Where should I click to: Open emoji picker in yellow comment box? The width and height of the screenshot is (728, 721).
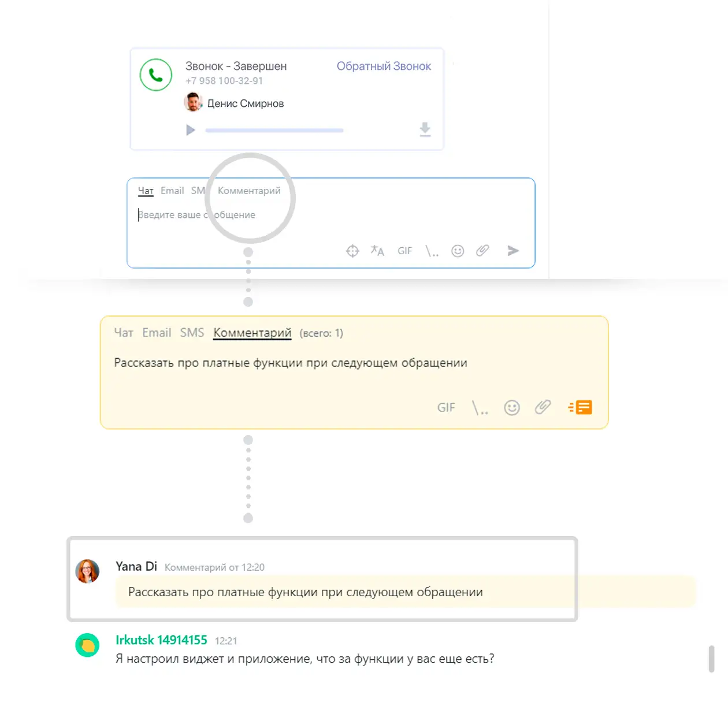tap(512, 408)
